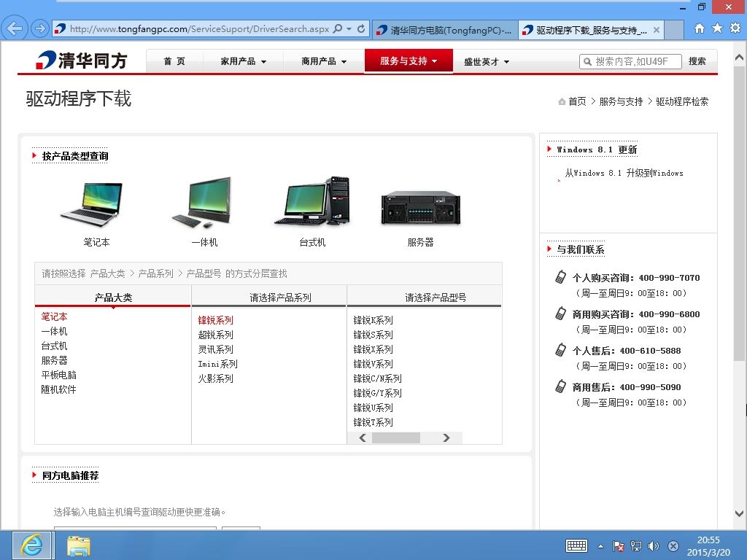
Task: Click the URL address bar
Action: [200, 28]
